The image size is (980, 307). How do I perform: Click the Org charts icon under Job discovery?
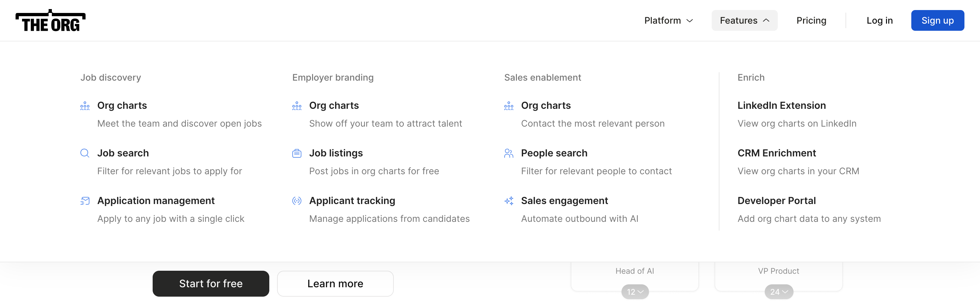(x=85, y=106)
